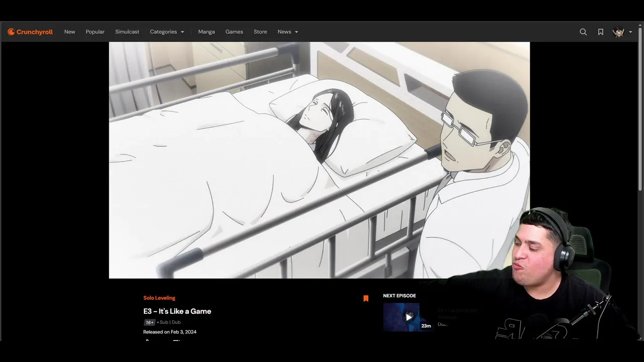Open the Popular section
644x362 pixels.
tap(95, 32)
